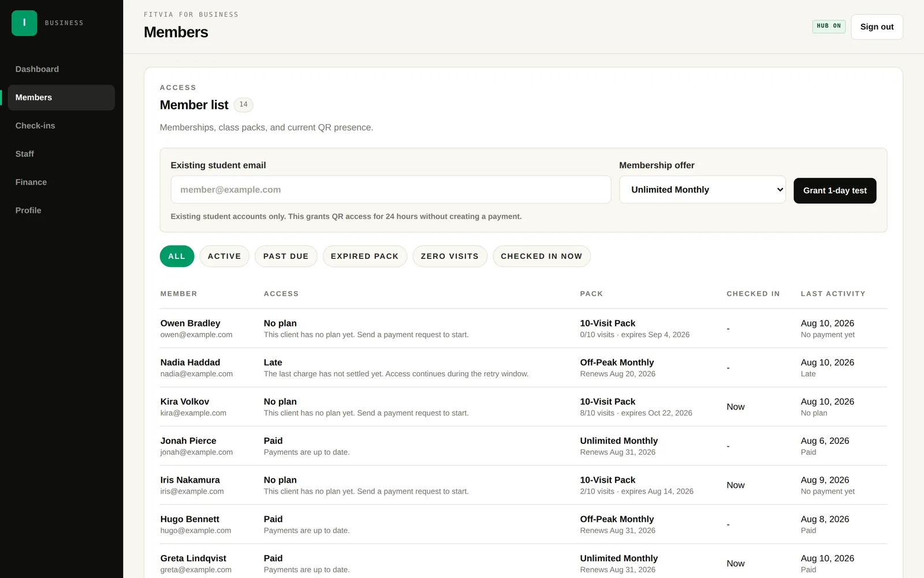The image size is (924, 578).
Task: Open the Check-ins section
Action: 35,126
